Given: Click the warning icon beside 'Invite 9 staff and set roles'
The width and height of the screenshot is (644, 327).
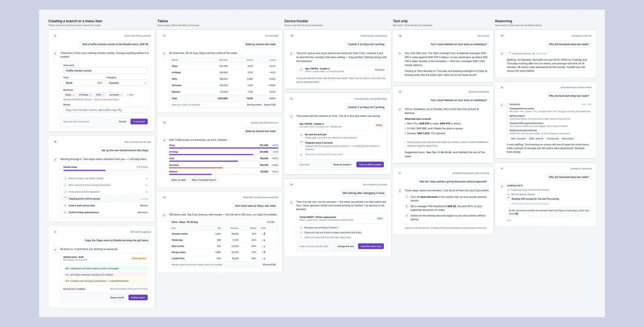Looking at the screenshot, I should [65, 206].
